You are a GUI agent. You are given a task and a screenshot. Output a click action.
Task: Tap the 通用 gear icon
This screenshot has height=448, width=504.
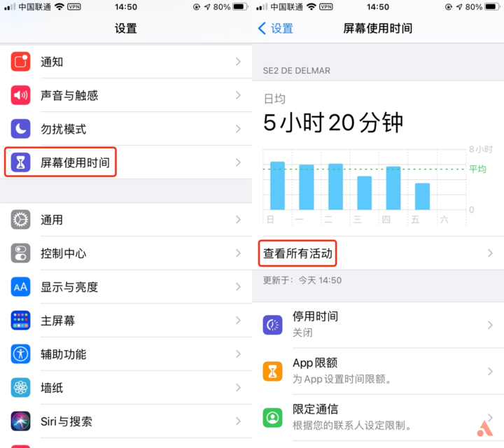(20, 220)
